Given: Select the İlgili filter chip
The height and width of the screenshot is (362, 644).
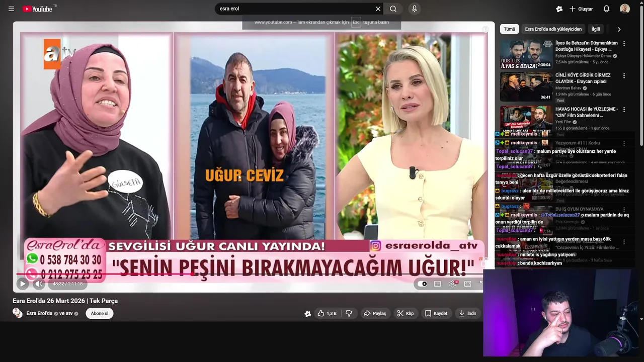Looking at the screenshot, I should (x=596, y=29).
